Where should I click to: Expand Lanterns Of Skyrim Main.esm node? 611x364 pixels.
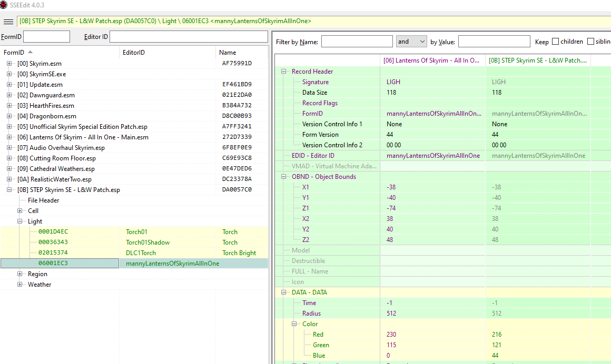click(9, 137)
